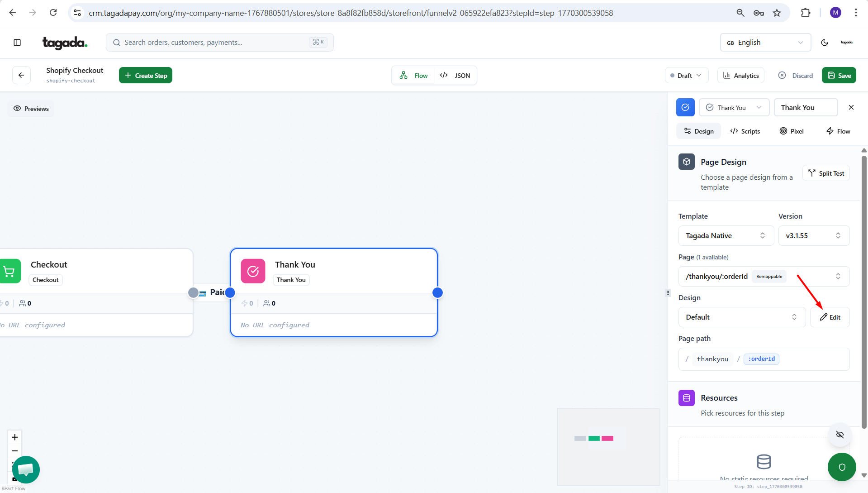Click the back arrow beside Shopify Checkout
This screenshot has width=868, height=493.
coord(21,75)
